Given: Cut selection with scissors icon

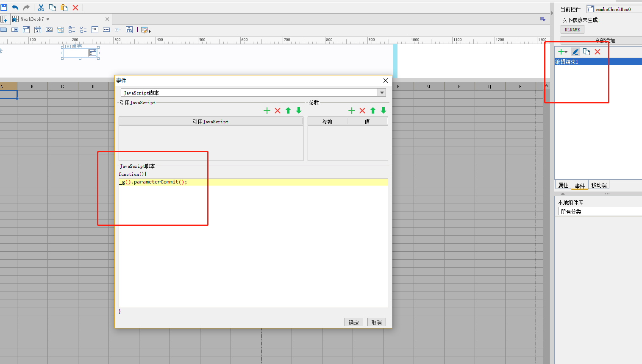Looking at the screenshot, I should point(41,7).
